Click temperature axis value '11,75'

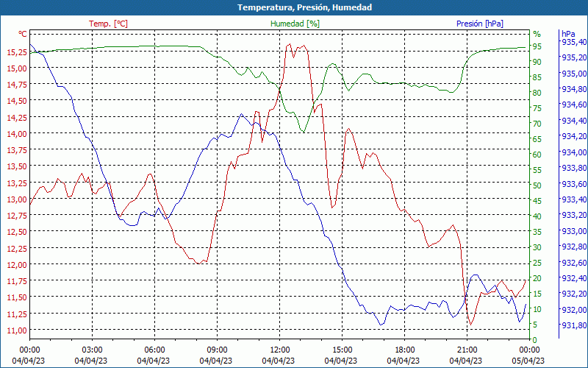click(17, 281)
